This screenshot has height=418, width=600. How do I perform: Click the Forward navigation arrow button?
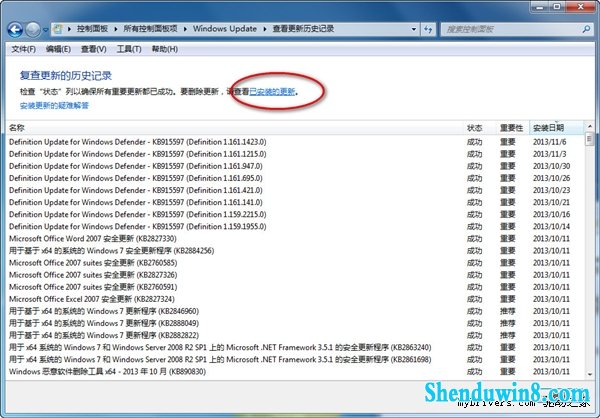coord(33,29)
